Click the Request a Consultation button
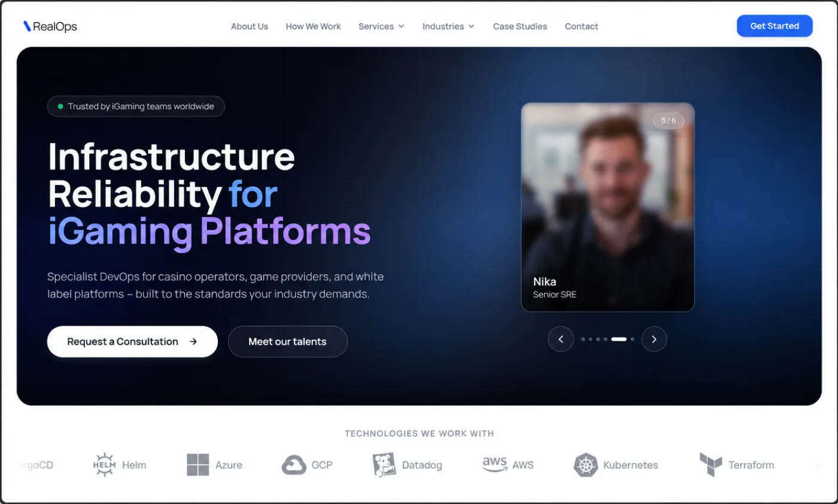Image resolution: width=838 pixels, height=504 pixels. tap(132, 342)
